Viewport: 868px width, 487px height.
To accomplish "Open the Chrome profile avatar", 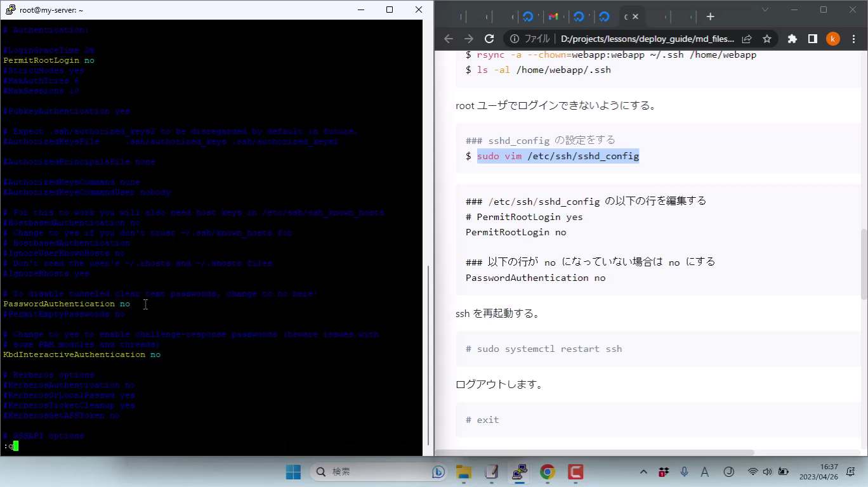I will (832, 39).
